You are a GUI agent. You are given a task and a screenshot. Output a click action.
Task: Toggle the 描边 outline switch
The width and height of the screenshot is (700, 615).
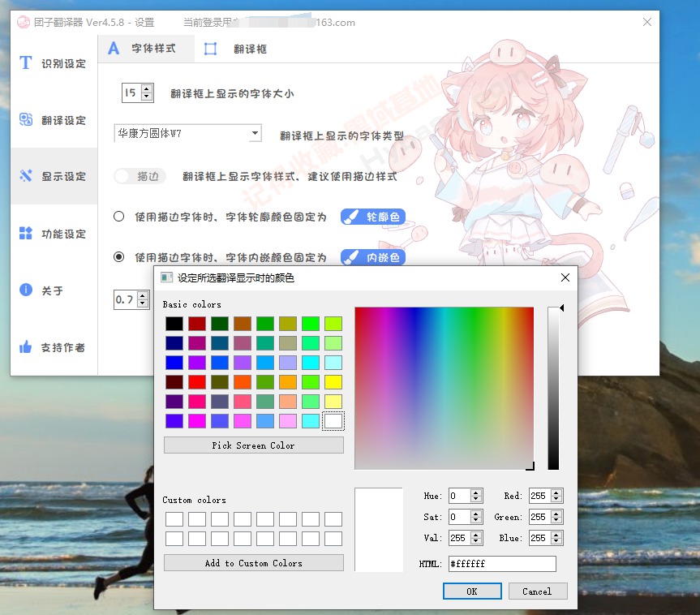click(x=140, y=176)
